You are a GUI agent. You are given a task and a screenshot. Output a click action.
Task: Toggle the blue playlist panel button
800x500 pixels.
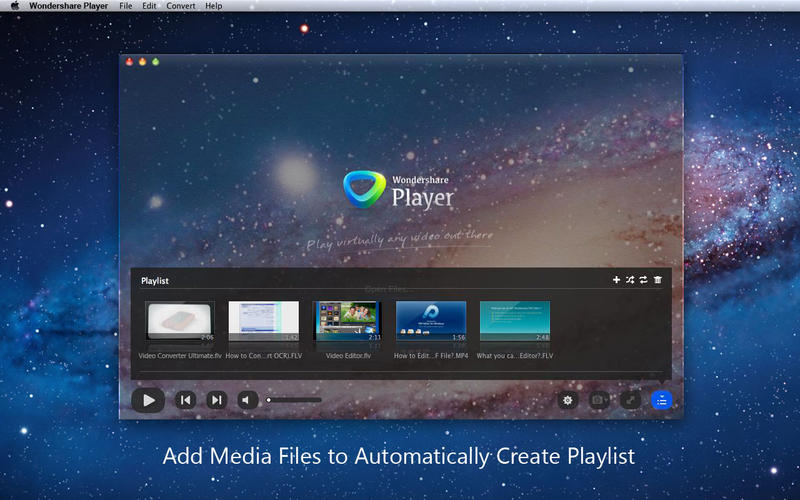pyautogui.click(x=661, y=400)
